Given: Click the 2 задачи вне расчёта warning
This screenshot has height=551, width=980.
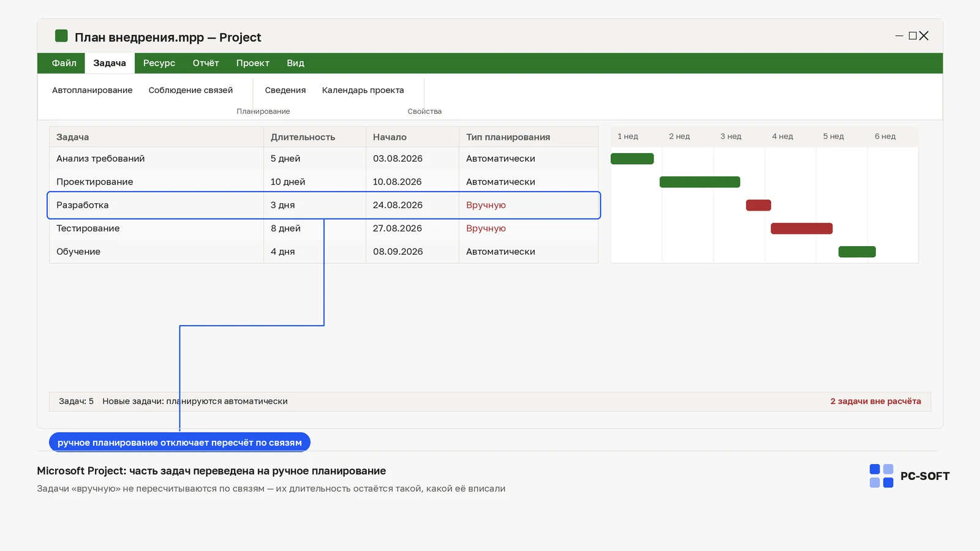Looking at the screenshot, I should [876, 402].
